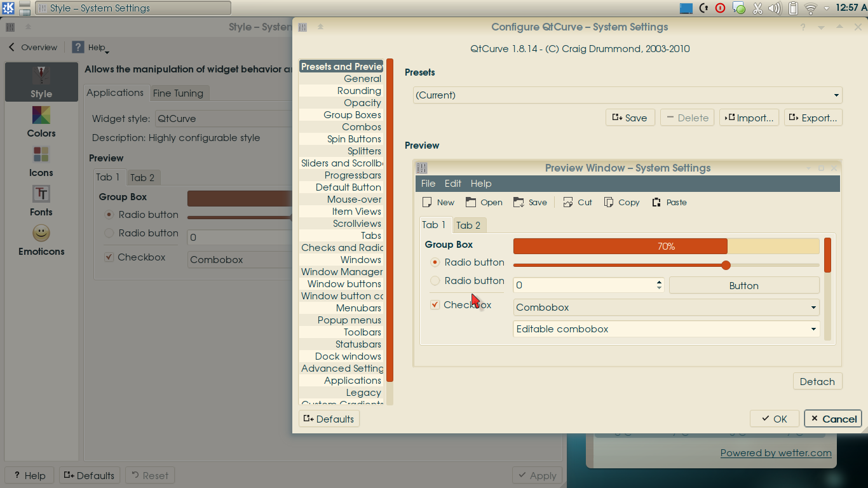868x488 pixels.
Task: Click the red power tray icon
Action: pyautogui.click(x=721, y=8)
